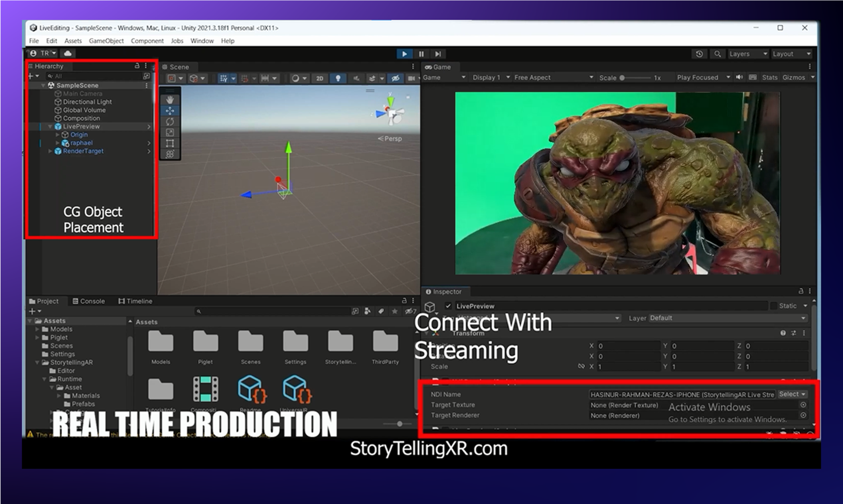The height and width of the screenshot is (504, 843).
Task: Click the Stats button in Game view
Action: pyautogui.click(x=770, y=78)
